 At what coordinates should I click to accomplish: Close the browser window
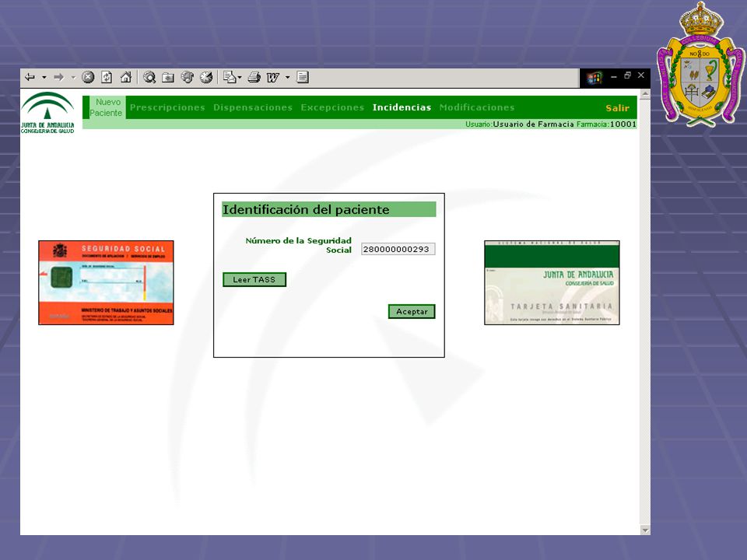click(x=641, y=75)
